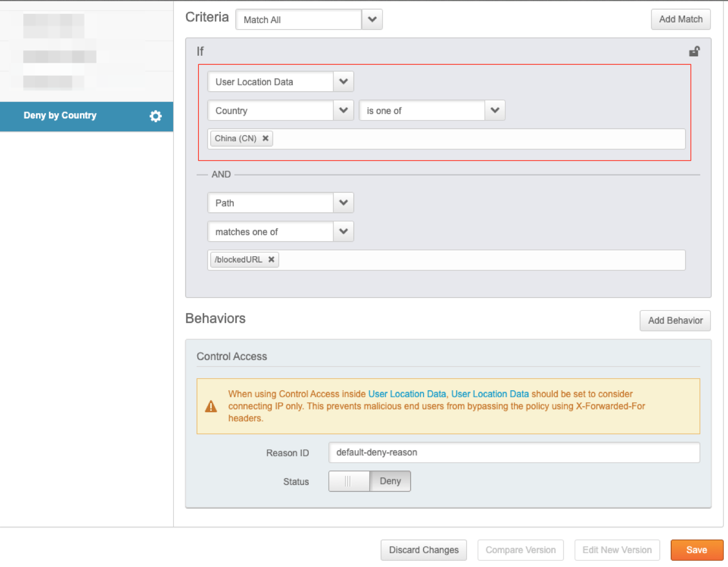
Task: Remove the China (CN) tag
Action: tap(265, 138)
